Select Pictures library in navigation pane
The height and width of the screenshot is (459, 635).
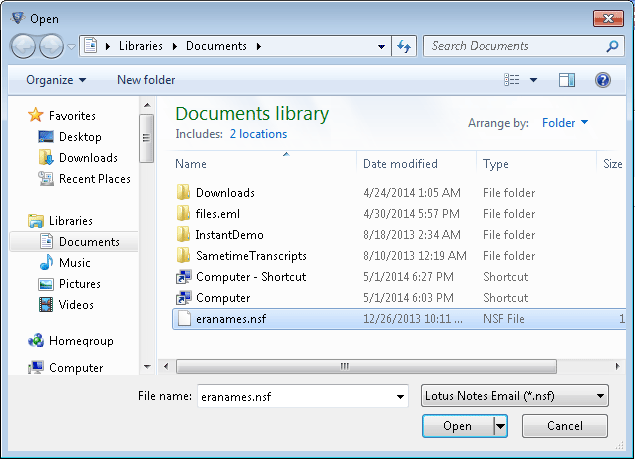69,284
